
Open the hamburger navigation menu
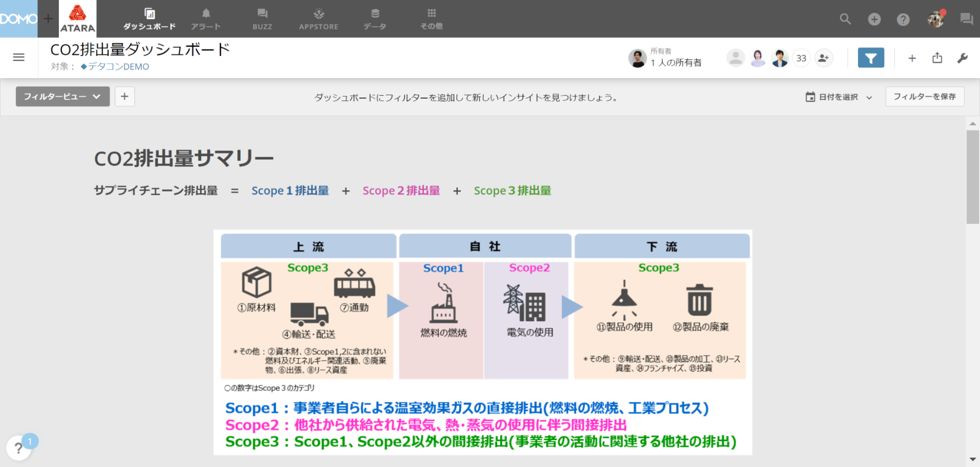tap(19, 57)
